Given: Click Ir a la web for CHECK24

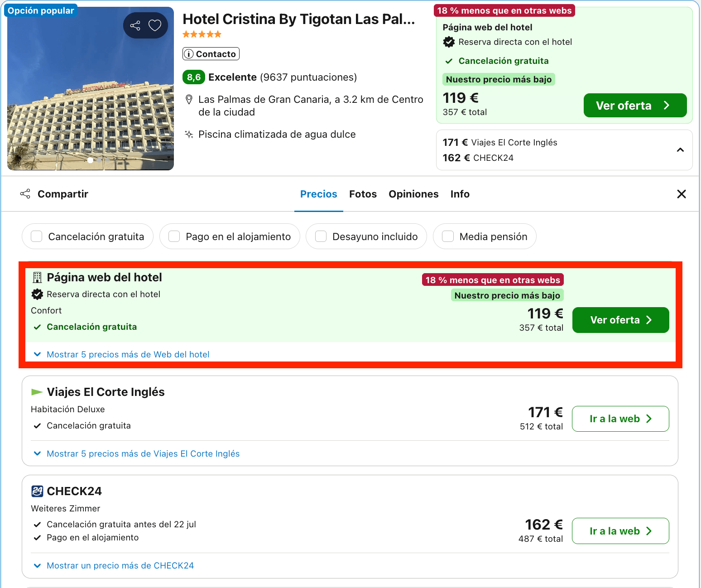Looking at the screenshot, I should pos(621,531).
